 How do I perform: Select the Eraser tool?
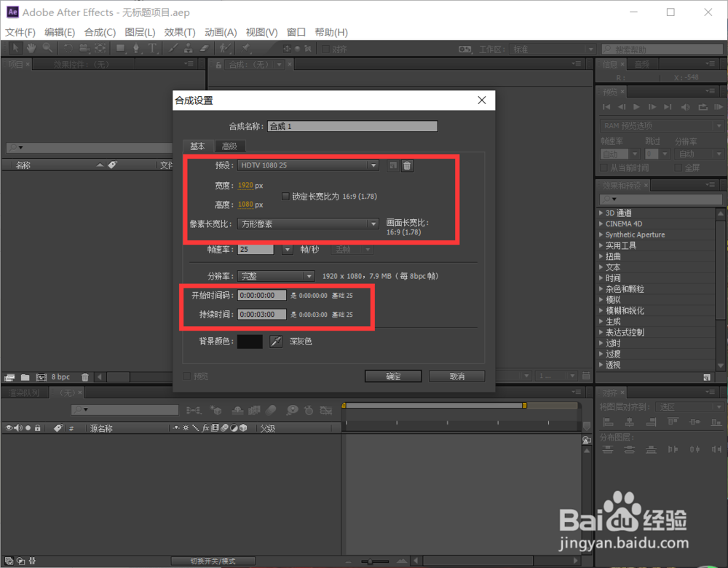205,48
